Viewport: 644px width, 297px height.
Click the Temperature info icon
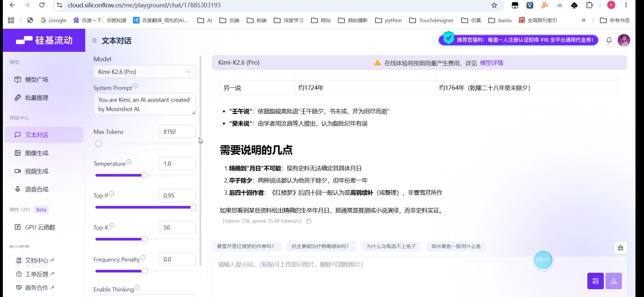pyautogui.click(x=129, y=162)
